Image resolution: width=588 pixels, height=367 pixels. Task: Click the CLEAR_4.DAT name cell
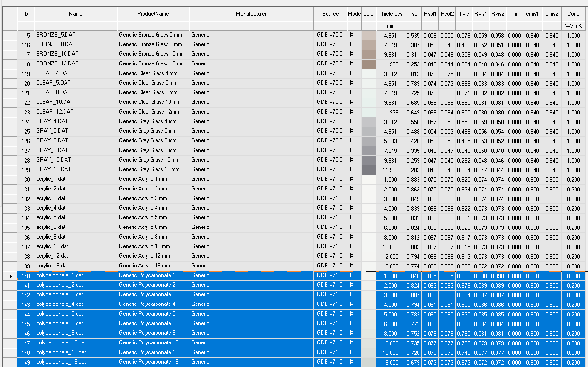point(76,74)
